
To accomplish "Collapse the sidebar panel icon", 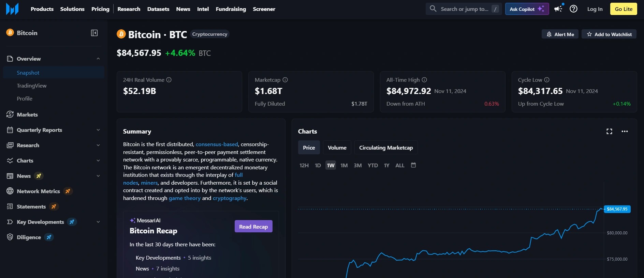I will tap(94, 33).
